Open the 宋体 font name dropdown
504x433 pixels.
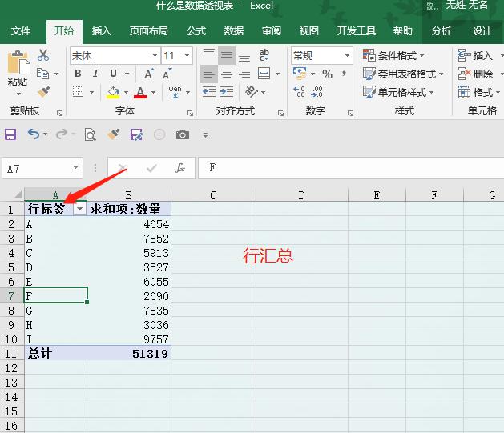155,55
